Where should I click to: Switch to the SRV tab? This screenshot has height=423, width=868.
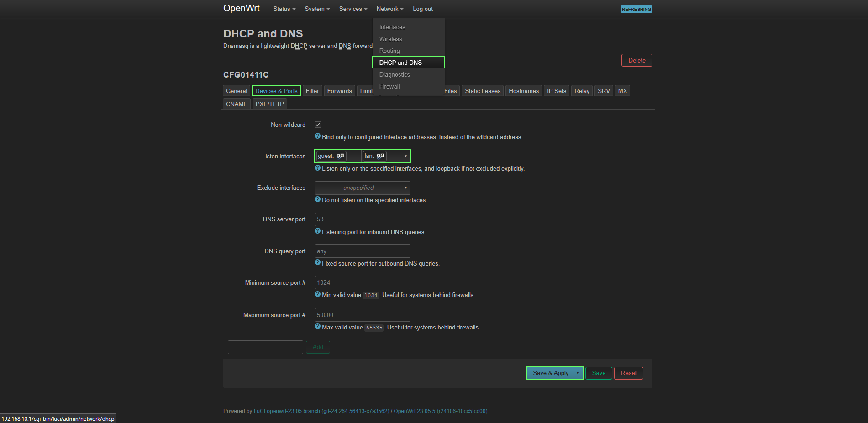click(x=604, y=91)
